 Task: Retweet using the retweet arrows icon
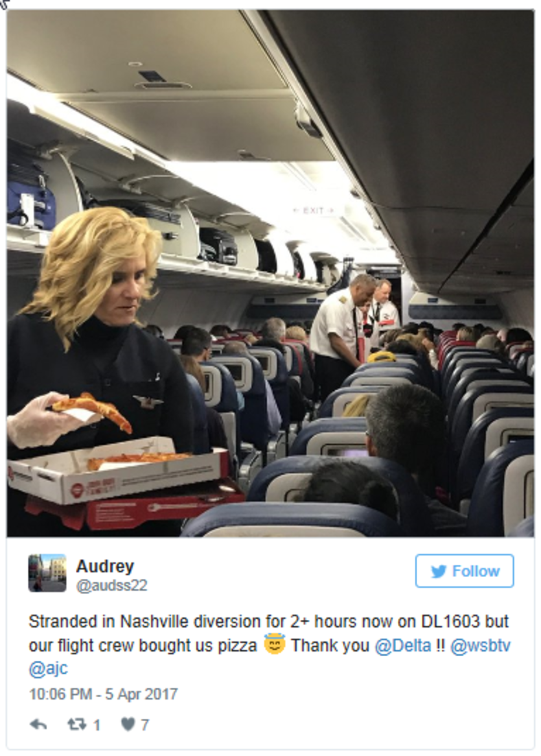tap(76, 724)
